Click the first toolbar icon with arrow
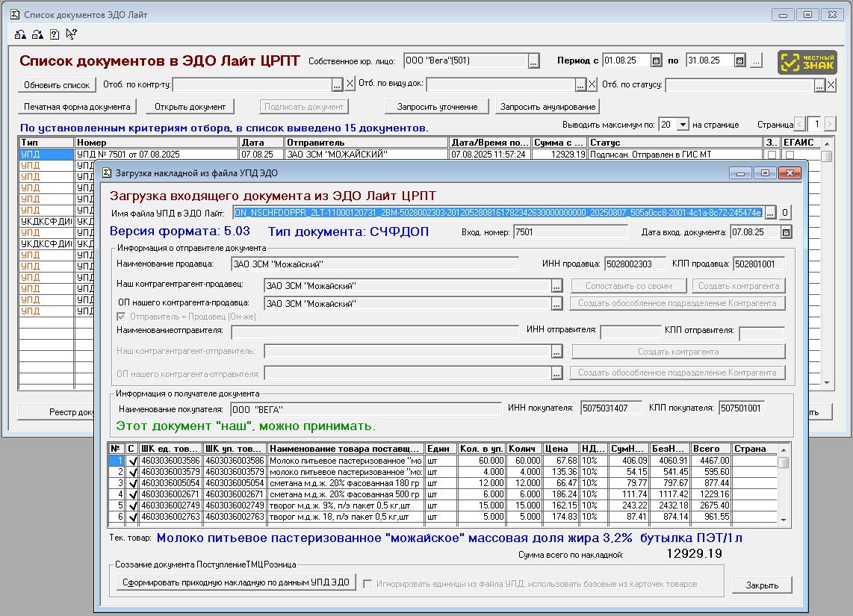The height and width of the screenshot is (616, 853). point(20,34)
